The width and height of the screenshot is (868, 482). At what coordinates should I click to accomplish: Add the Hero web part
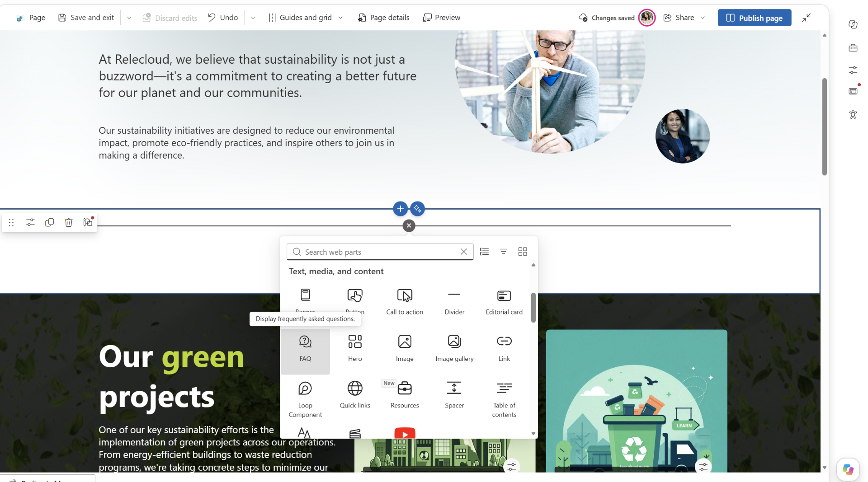click(355, 349)
